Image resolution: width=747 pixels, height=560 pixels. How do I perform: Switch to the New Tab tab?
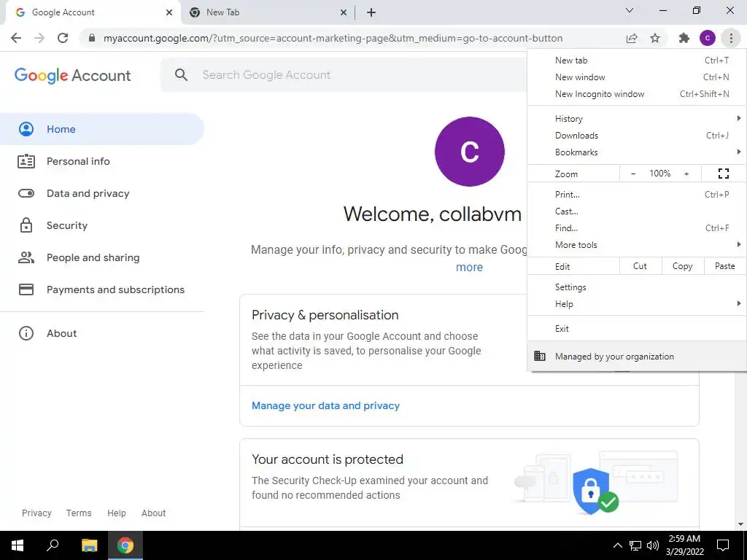pyautogui.click(x=267, y=12)
